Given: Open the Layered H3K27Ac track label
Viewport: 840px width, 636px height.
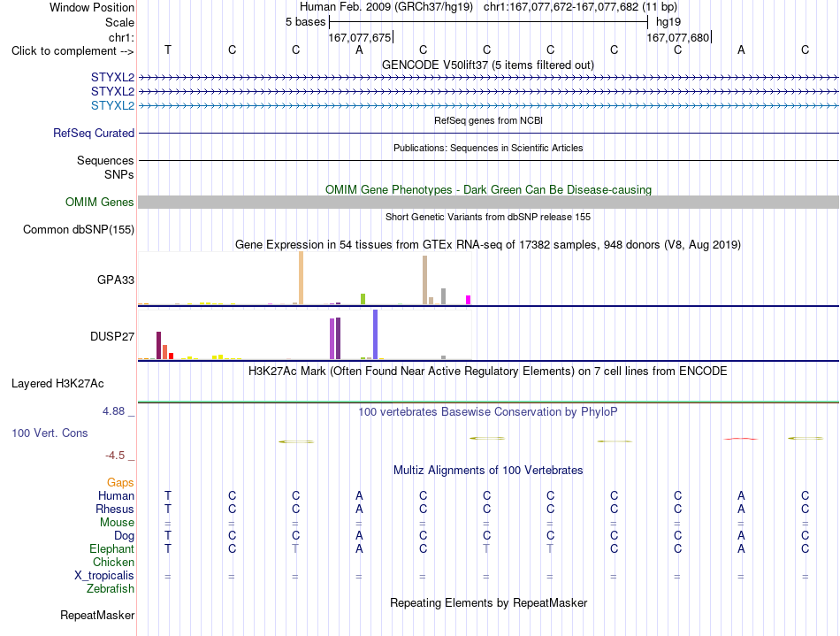Looking at the screenshot, I should 57,384.
